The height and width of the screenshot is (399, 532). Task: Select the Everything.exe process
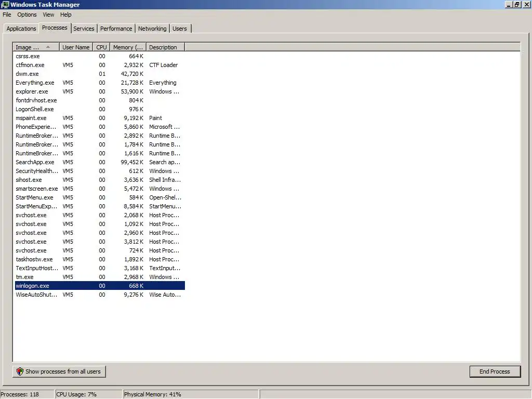[100, 83]
